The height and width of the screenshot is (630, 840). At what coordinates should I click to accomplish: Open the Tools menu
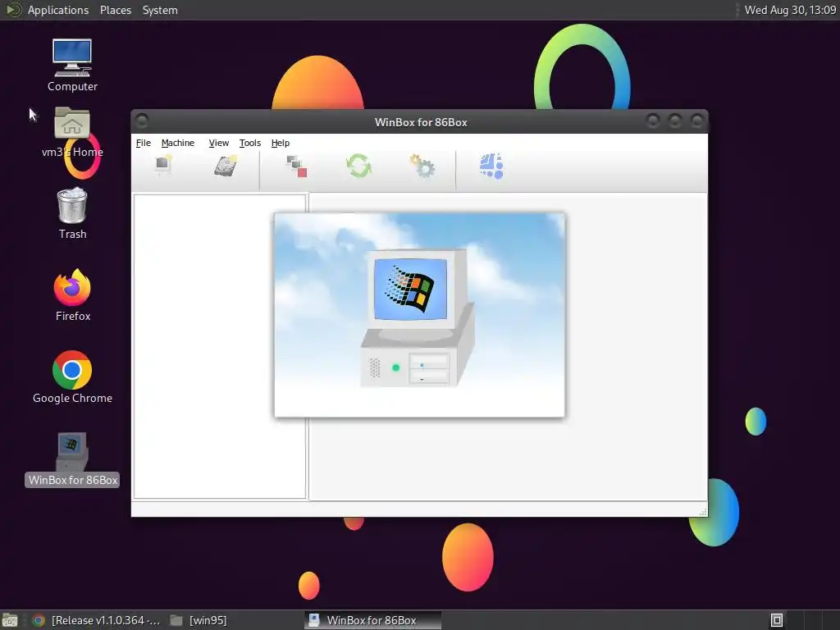click(249, 143)
